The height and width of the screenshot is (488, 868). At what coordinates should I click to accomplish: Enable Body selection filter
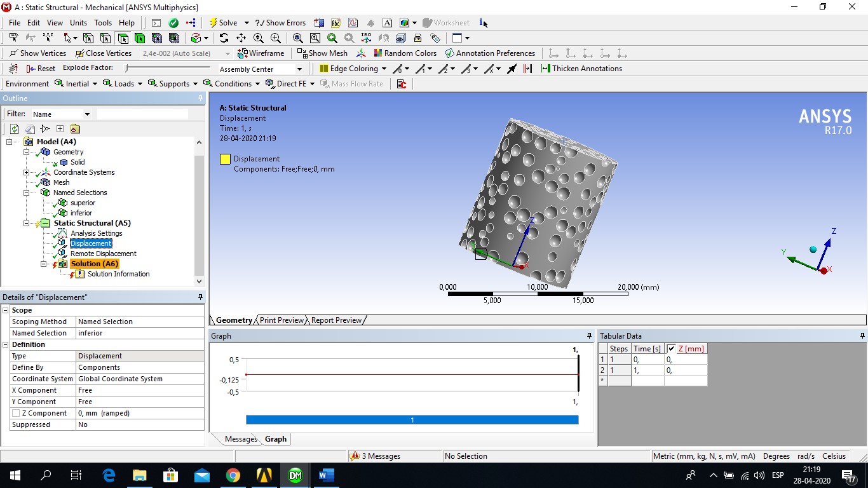pyautogui.click(x=140, y=38)
